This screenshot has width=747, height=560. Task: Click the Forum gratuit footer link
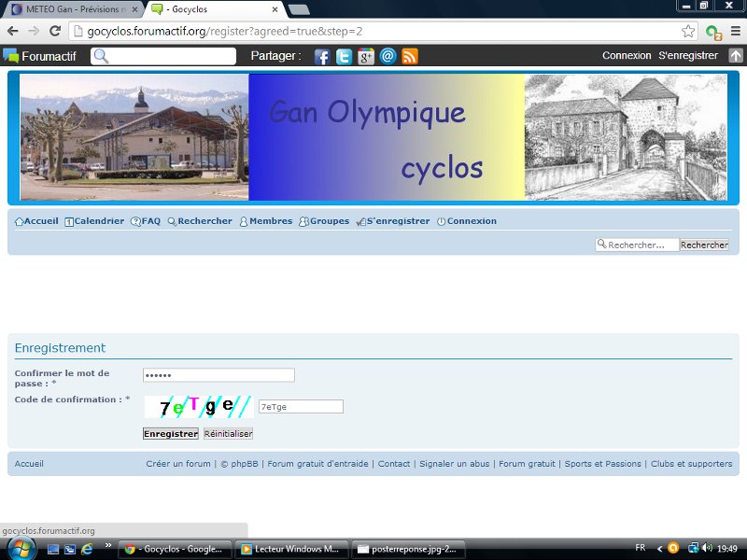click(x=527, y=464)
